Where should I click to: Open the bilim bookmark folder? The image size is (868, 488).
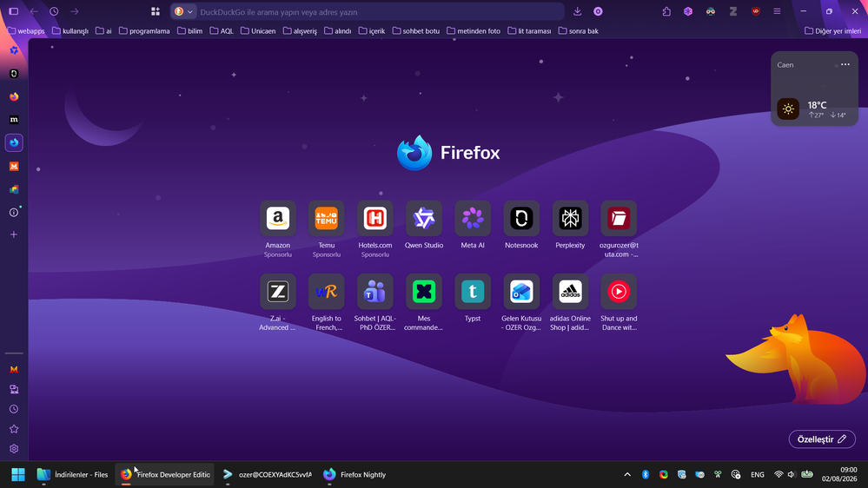point(190,31)
